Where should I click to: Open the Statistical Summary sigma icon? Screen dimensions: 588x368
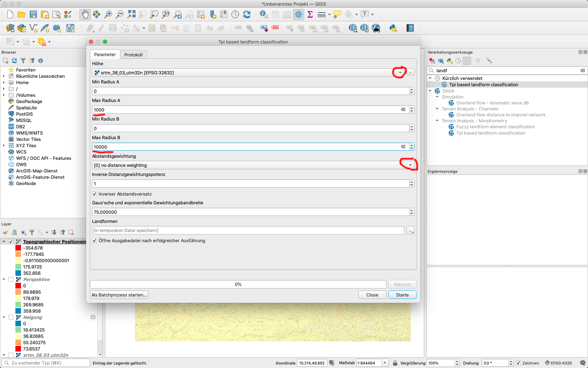(310, 14)
